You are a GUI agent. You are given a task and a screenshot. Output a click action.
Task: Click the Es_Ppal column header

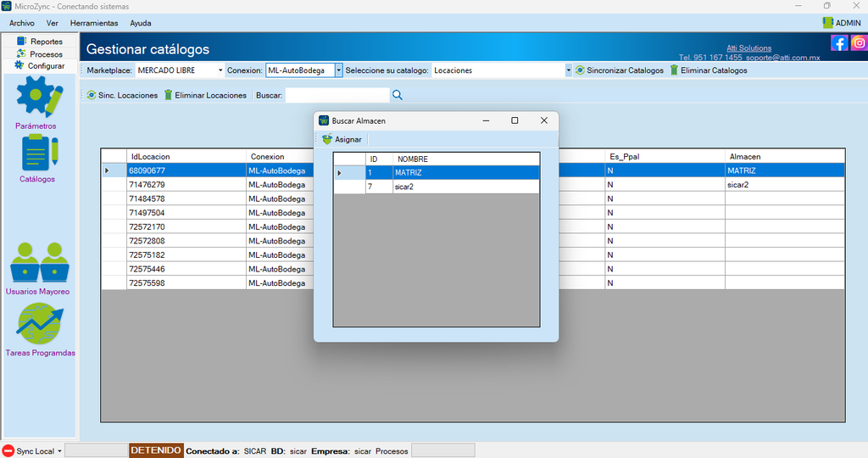665,157
